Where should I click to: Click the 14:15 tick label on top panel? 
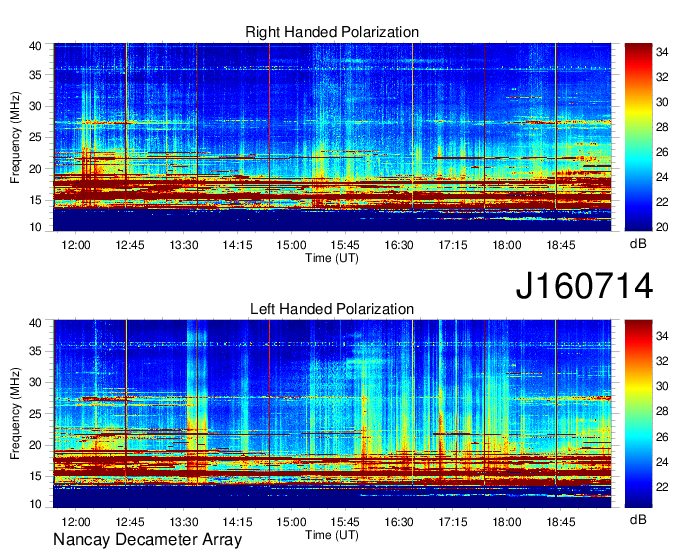click(x=238, y=245)
